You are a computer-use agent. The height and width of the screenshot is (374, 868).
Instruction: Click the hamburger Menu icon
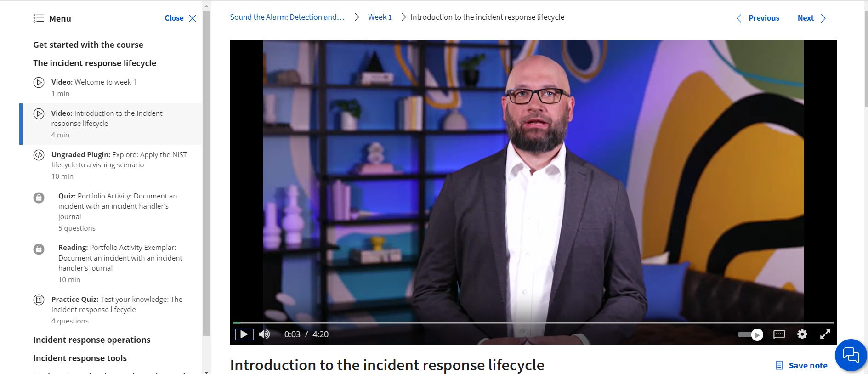(39, 18)
